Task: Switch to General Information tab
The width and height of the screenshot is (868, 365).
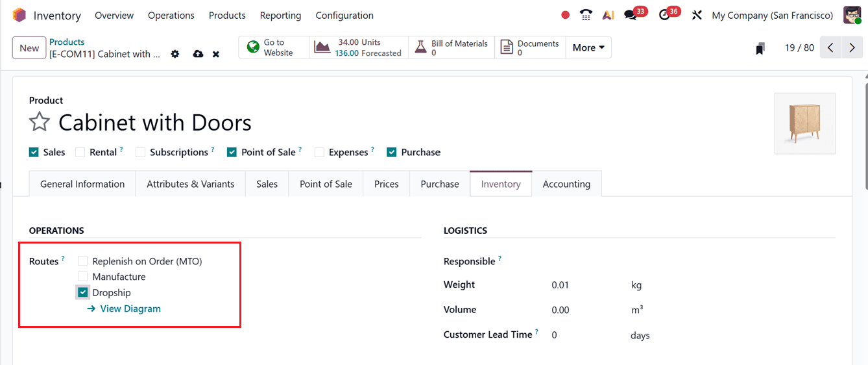Action: [x=82, y=184]
